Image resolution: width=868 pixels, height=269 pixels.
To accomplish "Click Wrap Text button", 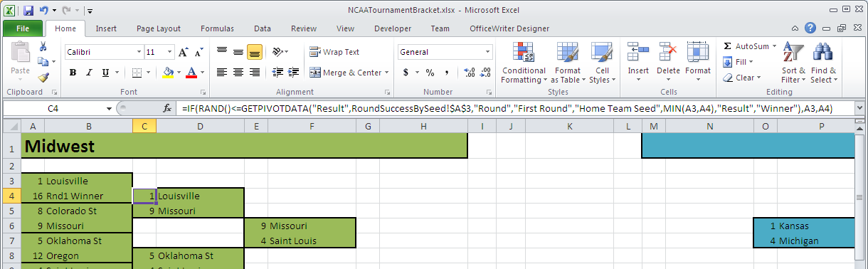I will (334, 52).
